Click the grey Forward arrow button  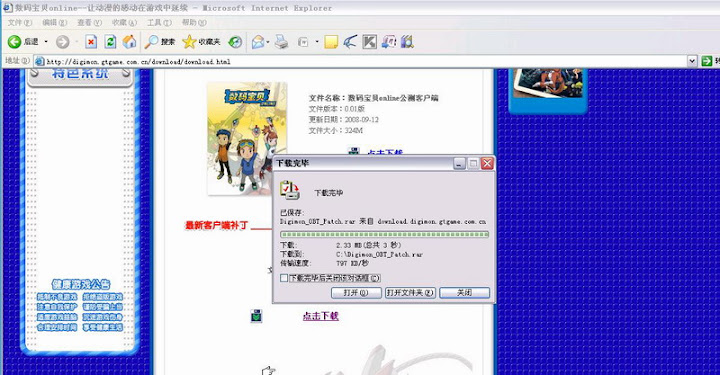[x=62, y=42]
